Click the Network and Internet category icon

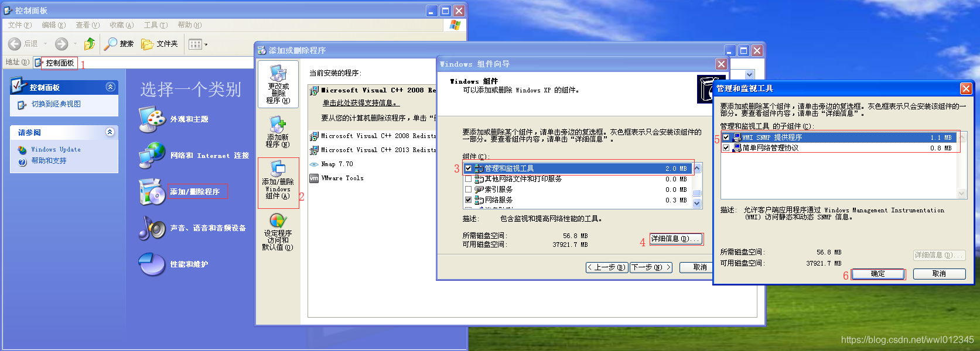(x=152, y=156)
